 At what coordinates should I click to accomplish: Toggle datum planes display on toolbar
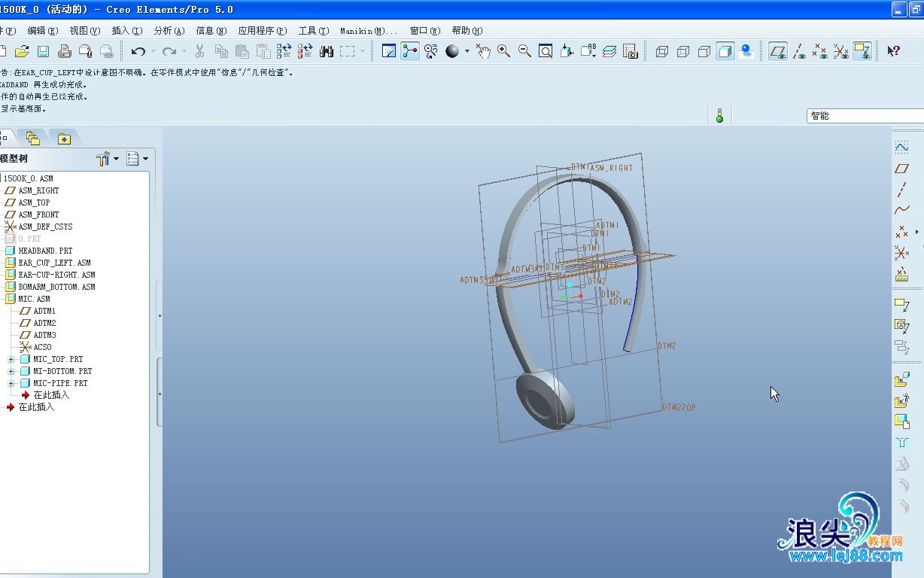[778, 51]
